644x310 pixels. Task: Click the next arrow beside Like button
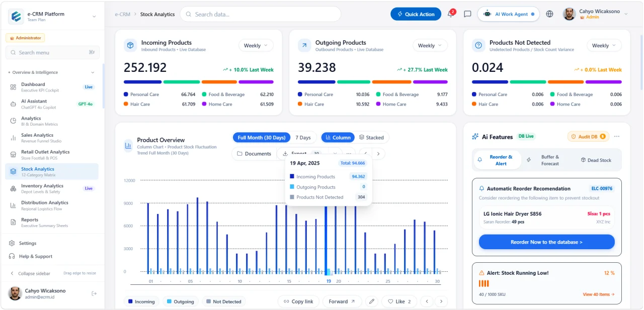pos(441,301)
